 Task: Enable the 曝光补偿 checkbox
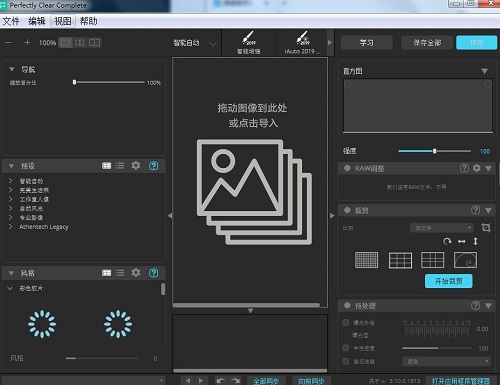[x=346, y=322]
